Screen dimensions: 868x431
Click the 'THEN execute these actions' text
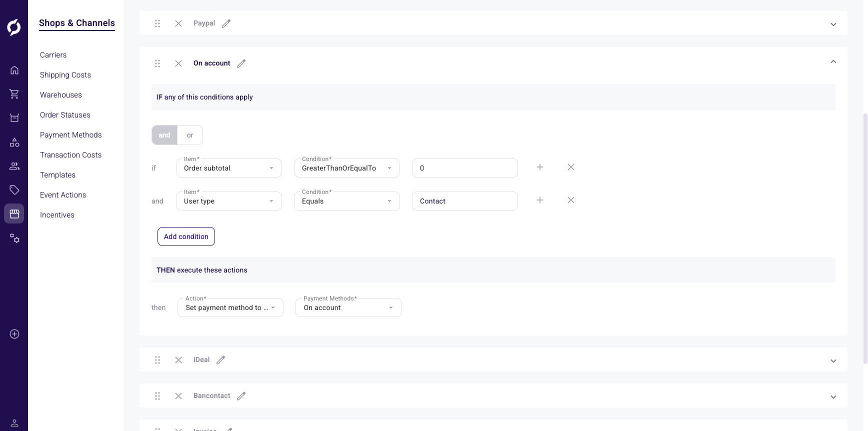202,270
